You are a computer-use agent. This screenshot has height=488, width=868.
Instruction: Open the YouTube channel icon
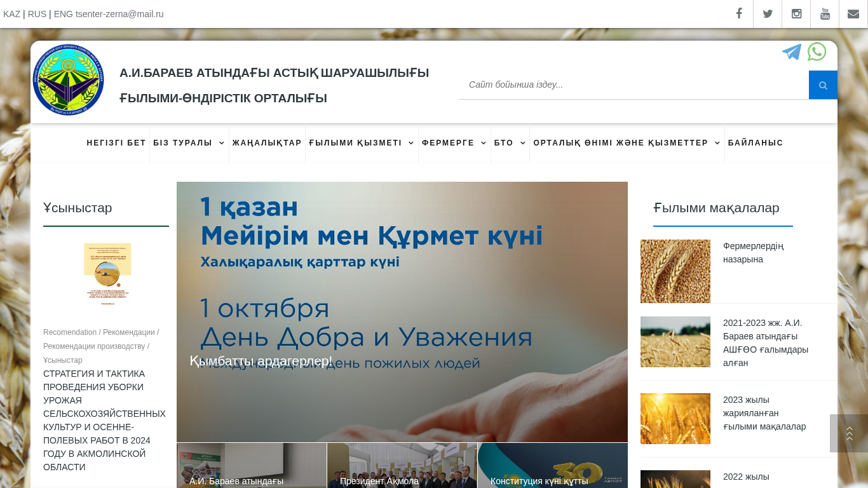(825, 14)
